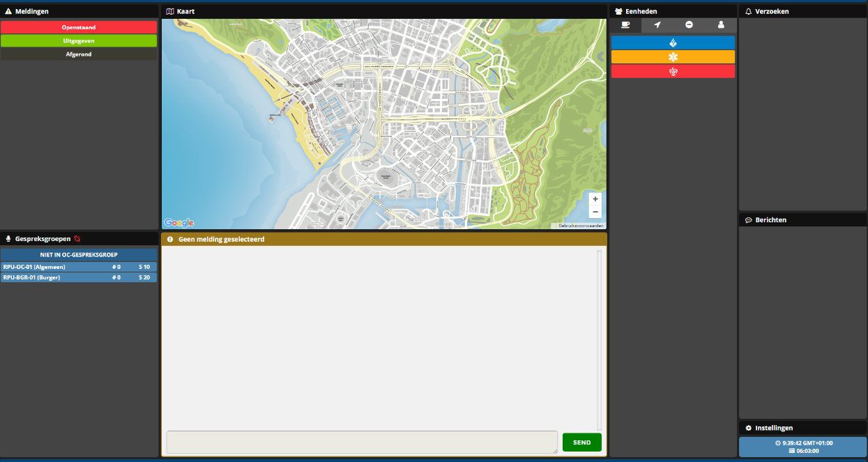
Task: Join the RPU-OC-01 (Algemeen) talk group
Action: point(79,267)
